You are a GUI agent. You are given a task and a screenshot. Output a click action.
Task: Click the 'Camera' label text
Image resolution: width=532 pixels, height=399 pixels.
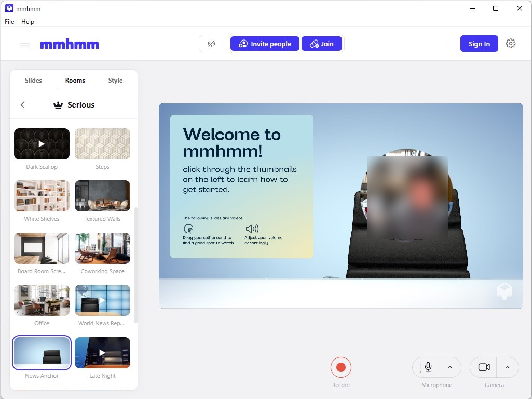pos(494,385)
